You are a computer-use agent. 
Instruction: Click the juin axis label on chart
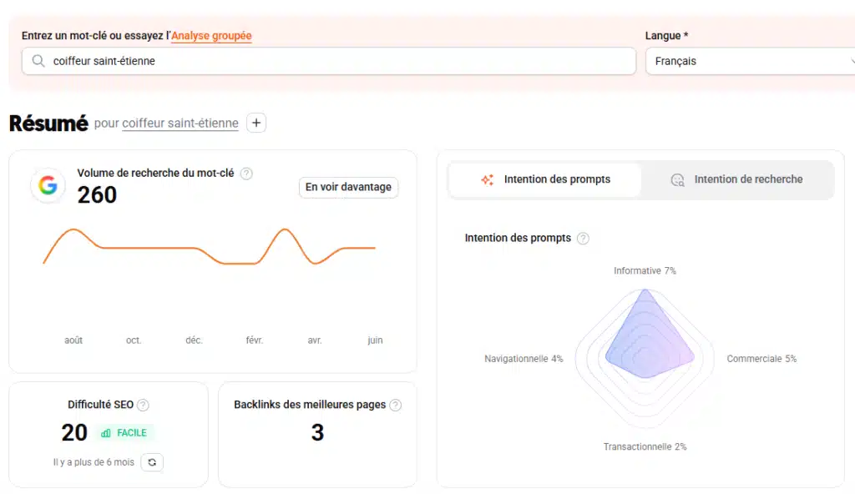coord(375,340)
